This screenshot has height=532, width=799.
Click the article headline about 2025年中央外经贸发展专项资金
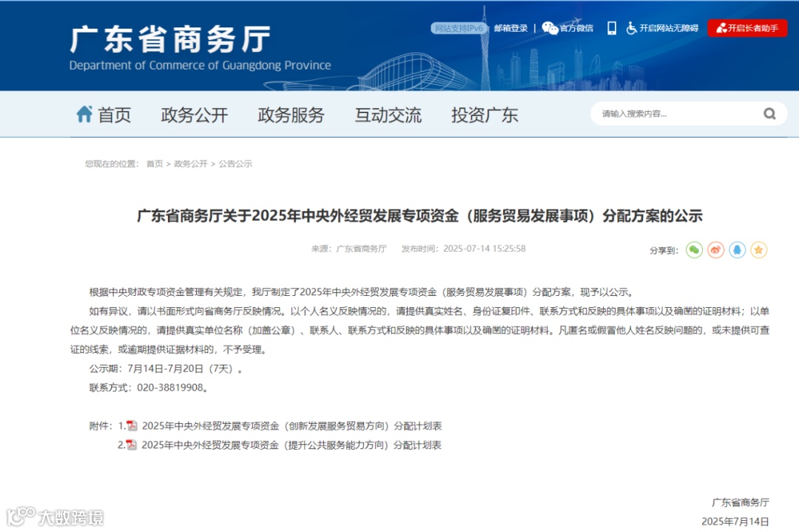coord(419,215)
